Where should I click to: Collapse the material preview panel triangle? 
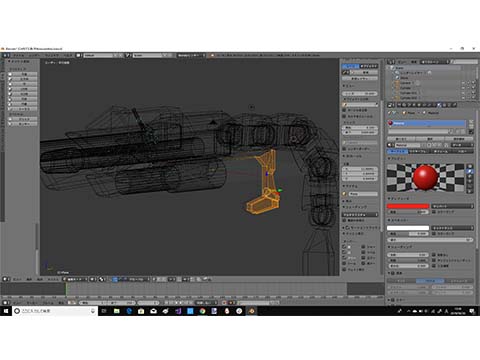pos(389,159)
